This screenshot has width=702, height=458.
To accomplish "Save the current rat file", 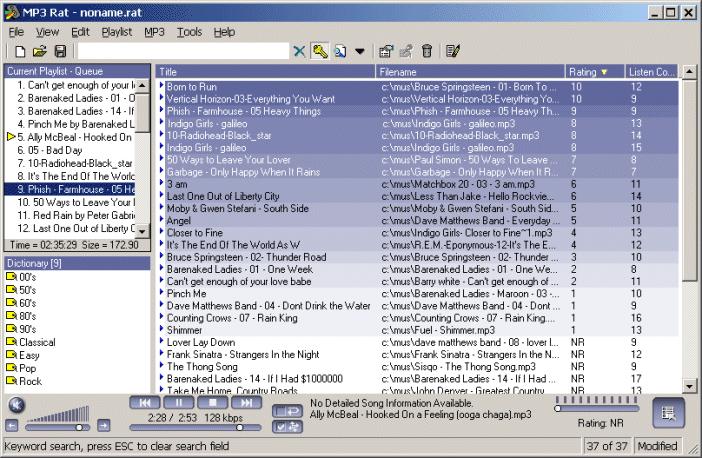I will point(60,51).
